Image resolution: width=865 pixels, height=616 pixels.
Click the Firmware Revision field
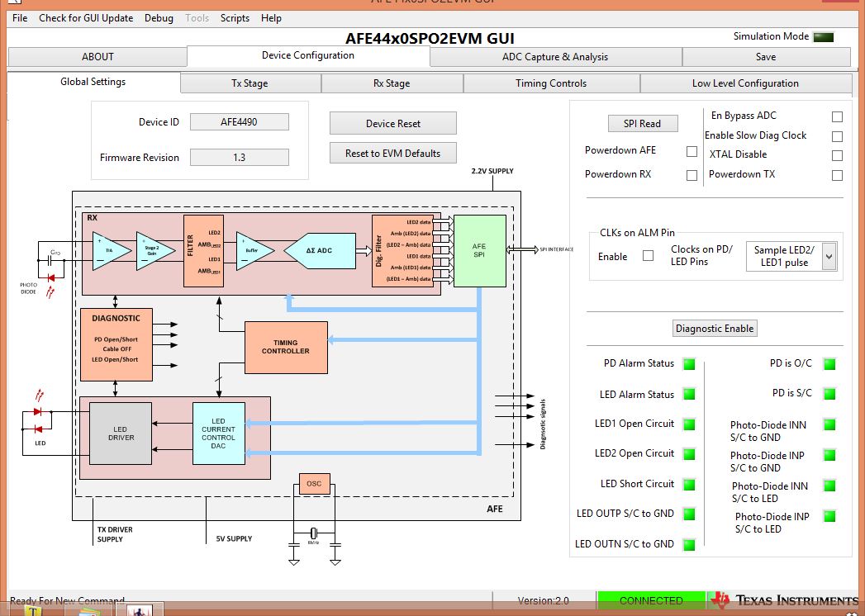(x=240, y=157)
